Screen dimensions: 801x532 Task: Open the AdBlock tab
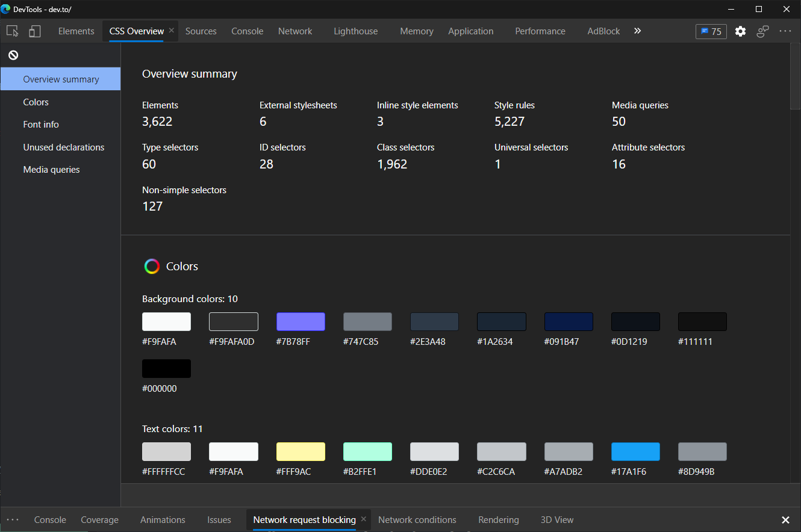coord(603,31)
